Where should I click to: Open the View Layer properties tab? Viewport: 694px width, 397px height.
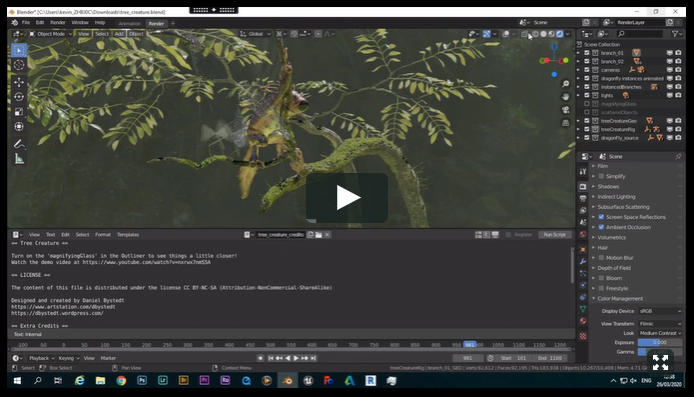pyautogui.click(x=583, y=210)
